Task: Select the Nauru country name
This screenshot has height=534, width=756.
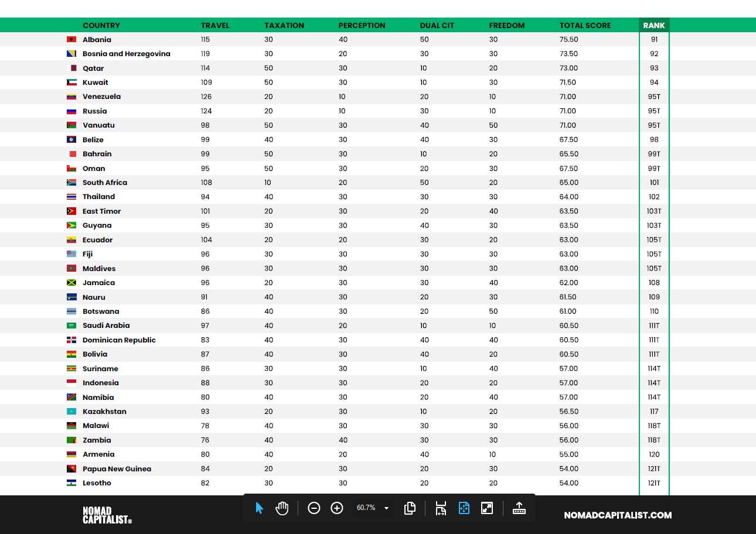Action: (94, 297)
